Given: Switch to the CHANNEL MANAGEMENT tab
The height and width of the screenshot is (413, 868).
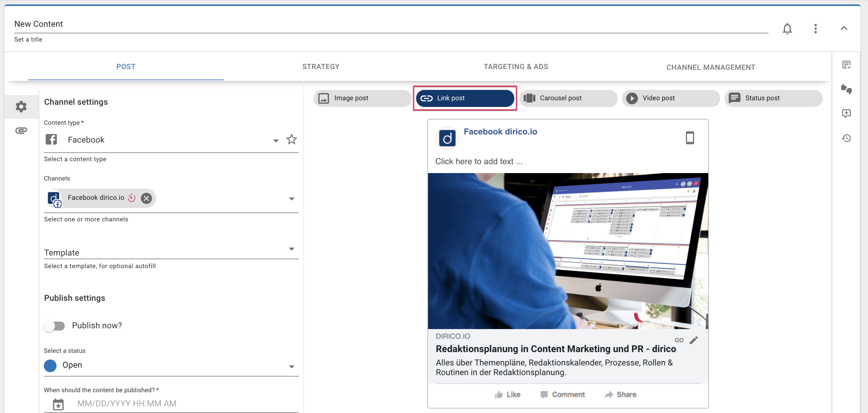Looking at the screenshot, I should point(711,67).
